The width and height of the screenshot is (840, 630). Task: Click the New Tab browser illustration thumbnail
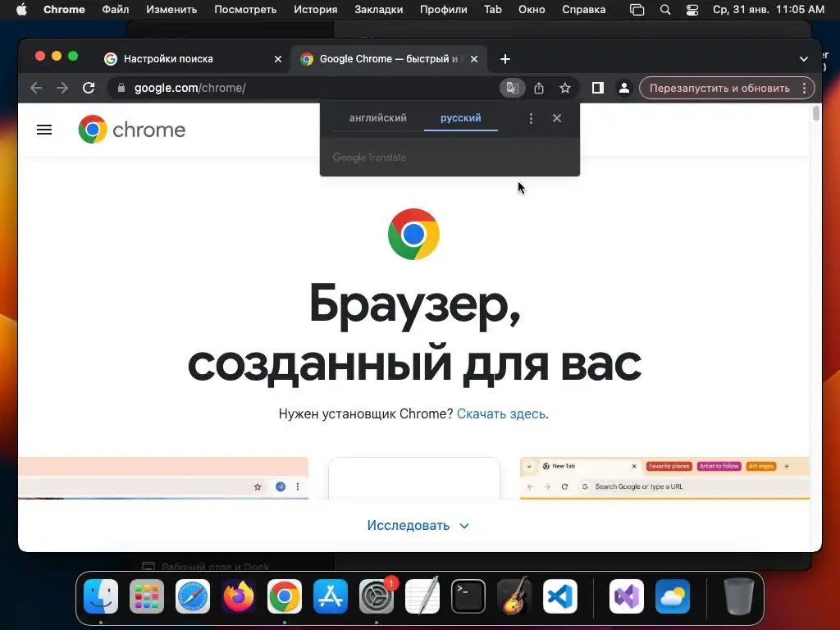[x=664, y=478]
